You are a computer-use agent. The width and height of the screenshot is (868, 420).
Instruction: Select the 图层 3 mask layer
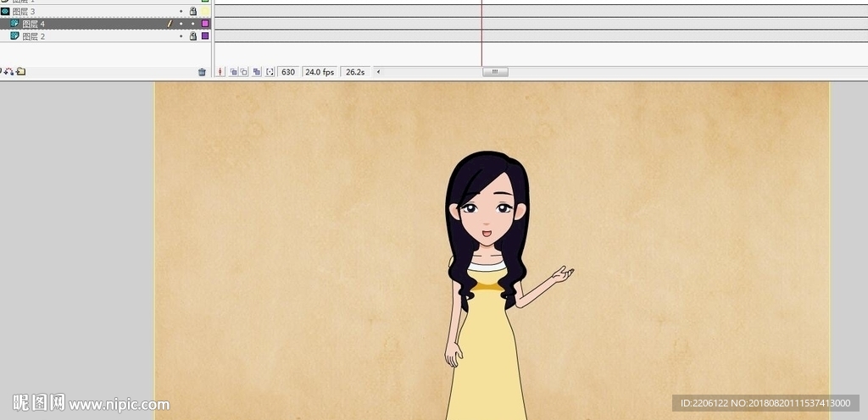105,11
